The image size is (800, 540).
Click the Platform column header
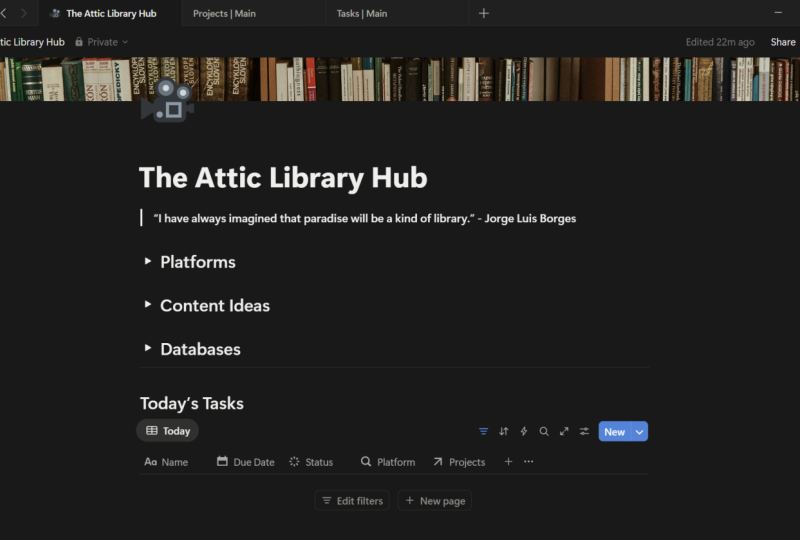coord(388,462)
